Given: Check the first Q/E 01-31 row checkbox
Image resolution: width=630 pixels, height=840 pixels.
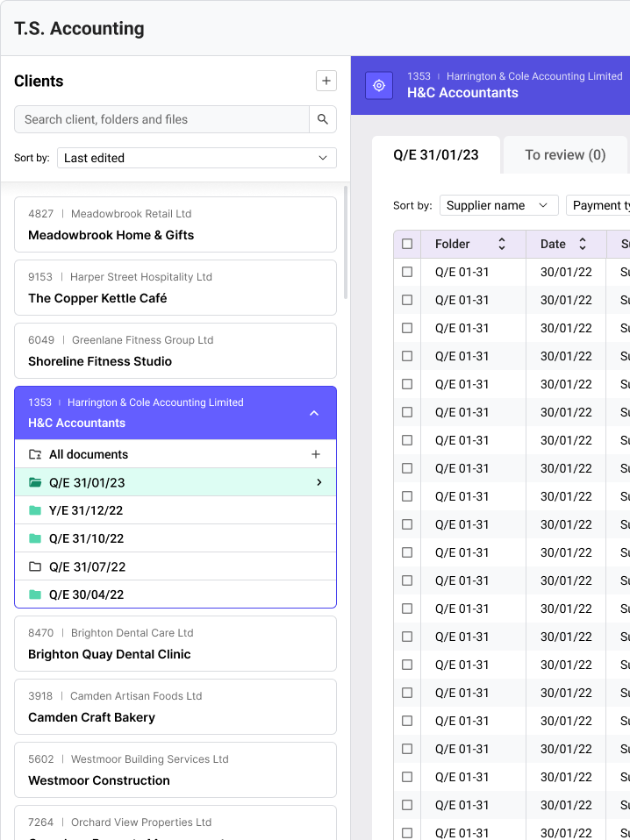Looking at the screenshot, I should point(407,272).
